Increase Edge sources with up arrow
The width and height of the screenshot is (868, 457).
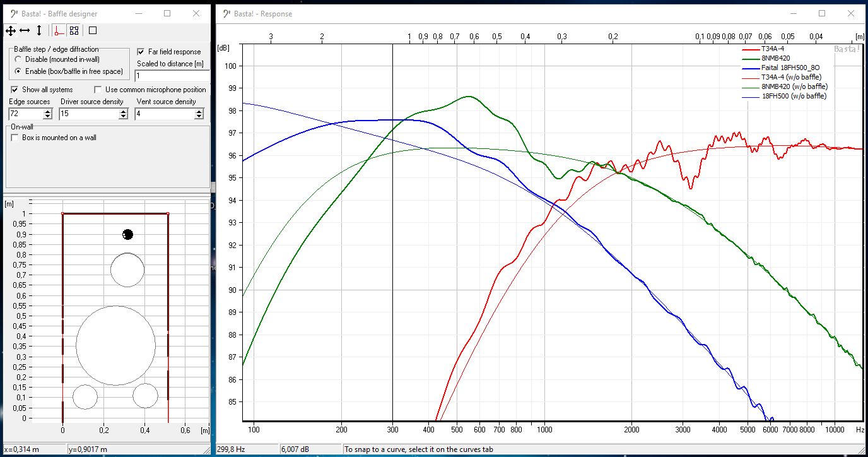coord(47,111)
